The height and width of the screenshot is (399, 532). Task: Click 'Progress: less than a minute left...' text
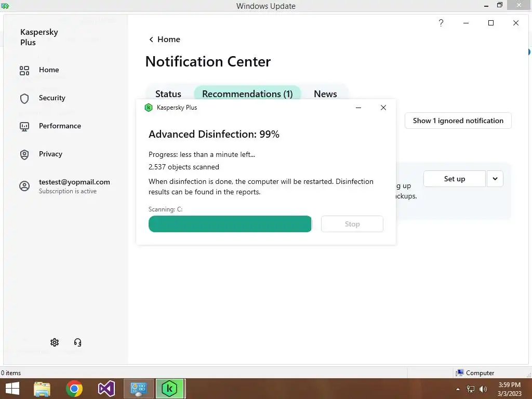202,155
